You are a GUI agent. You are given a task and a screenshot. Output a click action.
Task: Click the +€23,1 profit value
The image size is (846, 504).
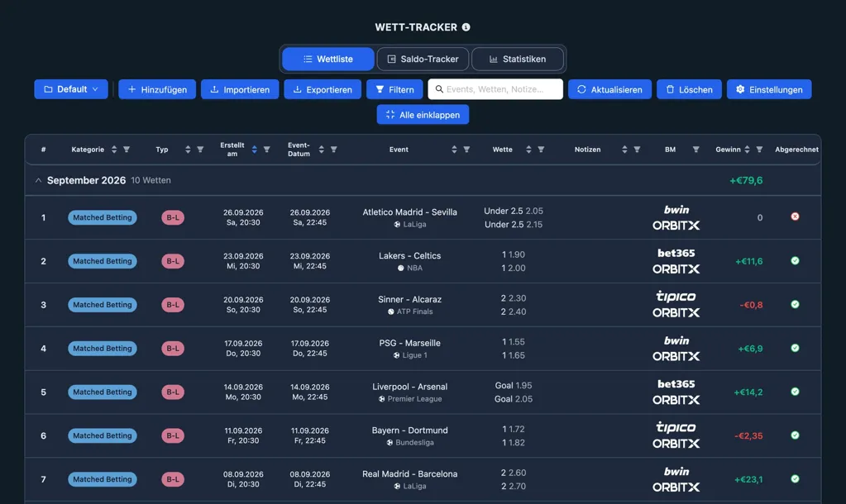click(x=748, y=480)
